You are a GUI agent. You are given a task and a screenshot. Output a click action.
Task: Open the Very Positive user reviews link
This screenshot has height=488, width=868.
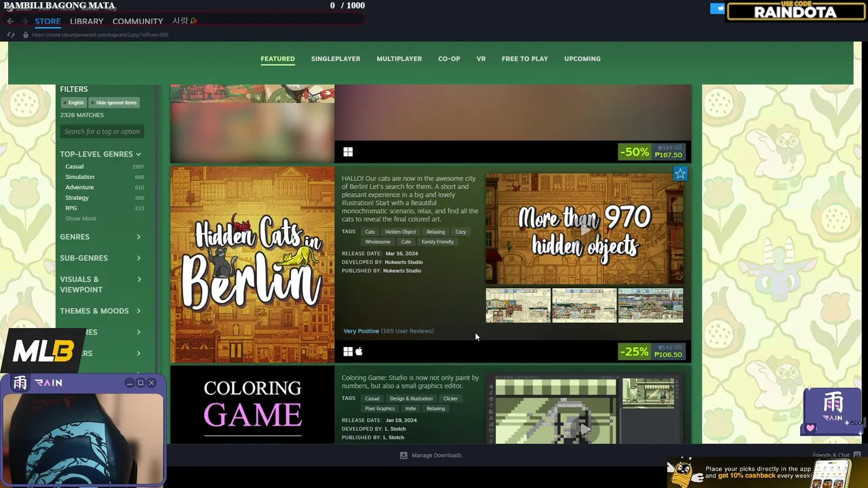(x=389, y=331)
